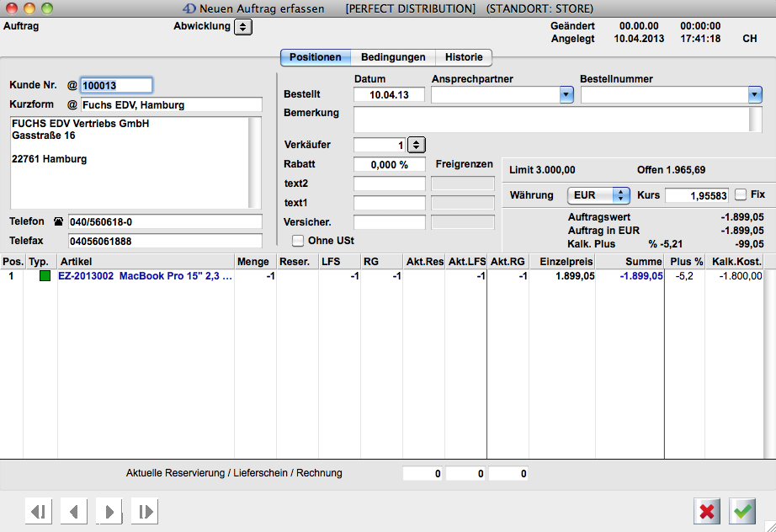Screen dimensions: 776x532
Task: Click the telephone icon next to Telefon
Action: 58,221
